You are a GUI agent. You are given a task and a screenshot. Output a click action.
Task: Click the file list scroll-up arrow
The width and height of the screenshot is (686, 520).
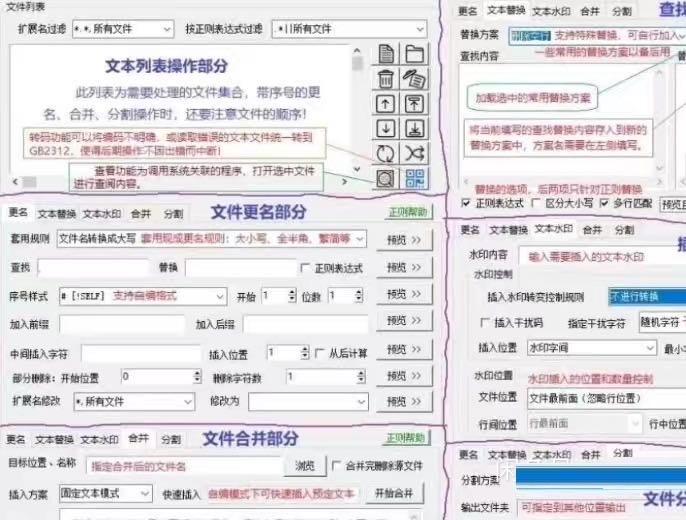tap(357, 51)
